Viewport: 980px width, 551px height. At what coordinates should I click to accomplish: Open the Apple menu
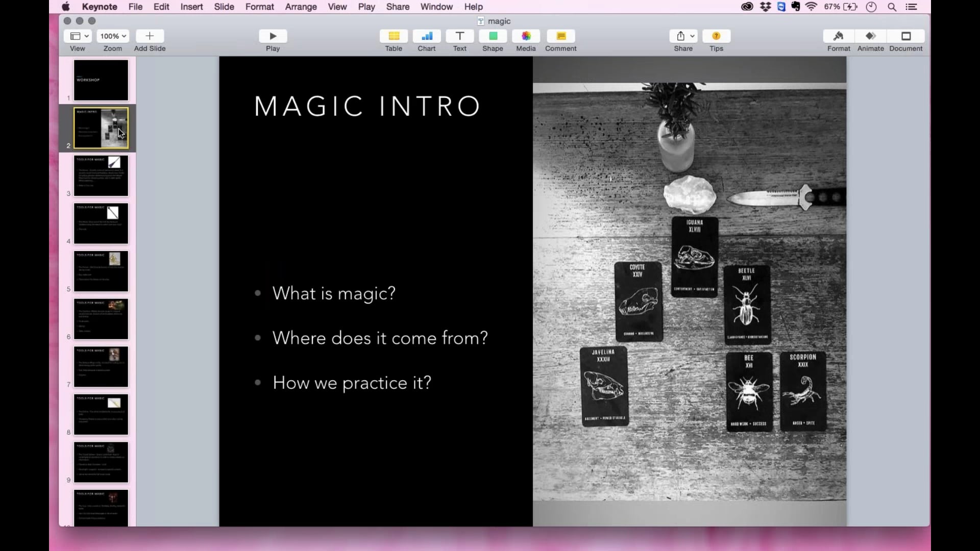[65, 7]
